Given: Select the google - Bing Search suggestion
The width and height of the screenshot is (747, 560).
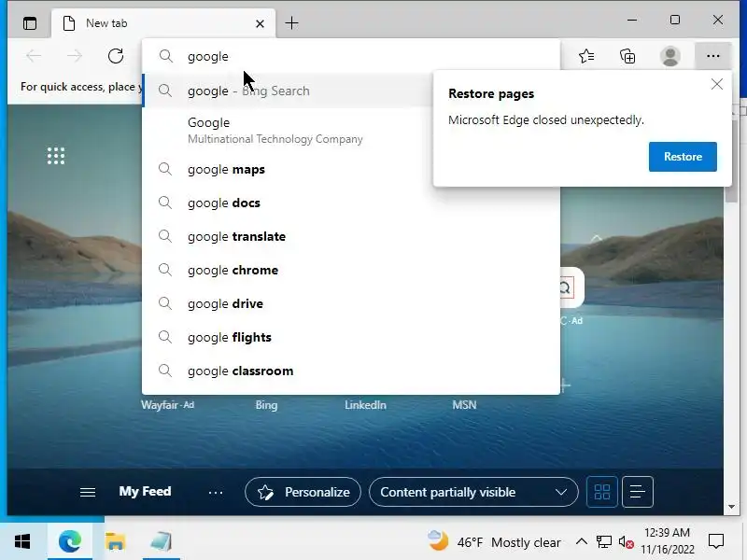Looking at the screenshot, I should click(x=288, y=91).
